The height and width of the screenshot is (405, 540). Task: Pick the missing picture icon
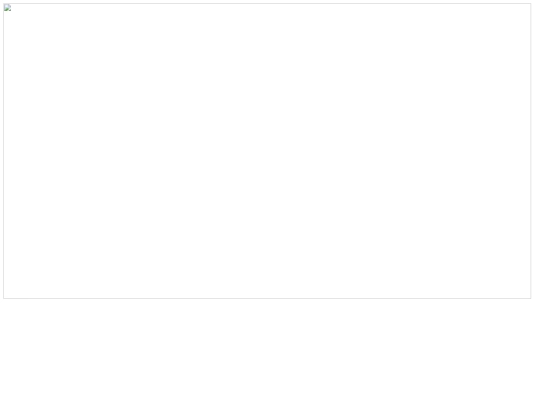click(8, 8)
